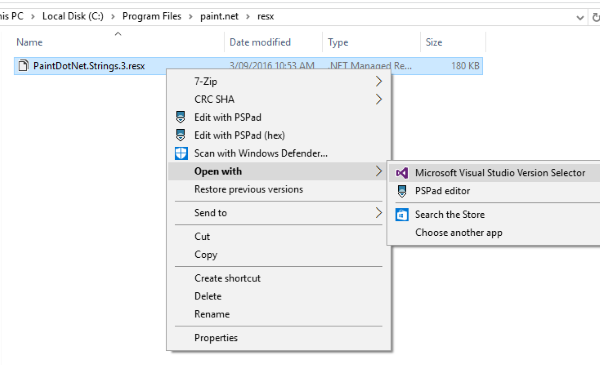
Task: Choose Edit with PSPad
Action: [x=279, y=117]
